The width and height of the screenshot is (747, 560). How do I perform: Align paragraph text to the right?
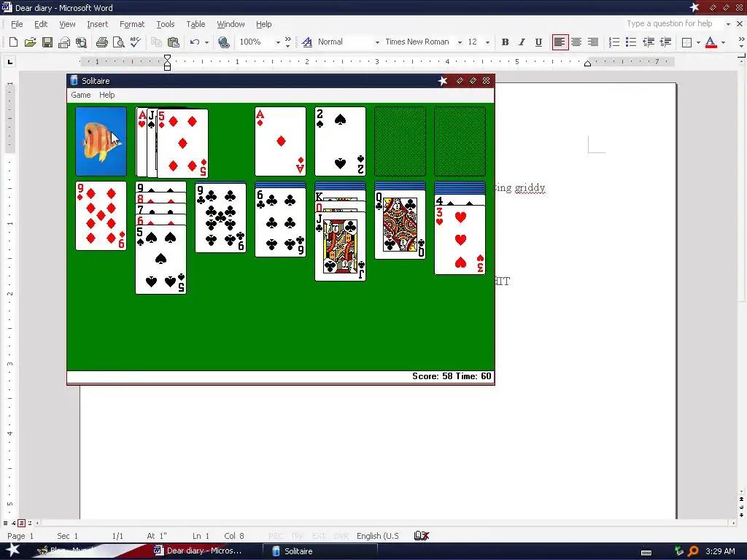point(592,42)
